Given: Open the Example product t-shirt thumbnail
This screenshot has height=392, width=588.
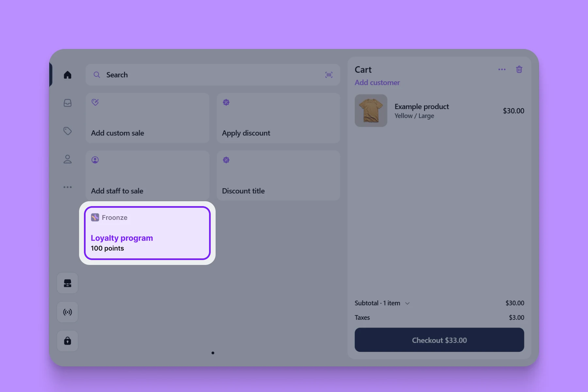Looking at the screenshot, I should pos(371,111).
